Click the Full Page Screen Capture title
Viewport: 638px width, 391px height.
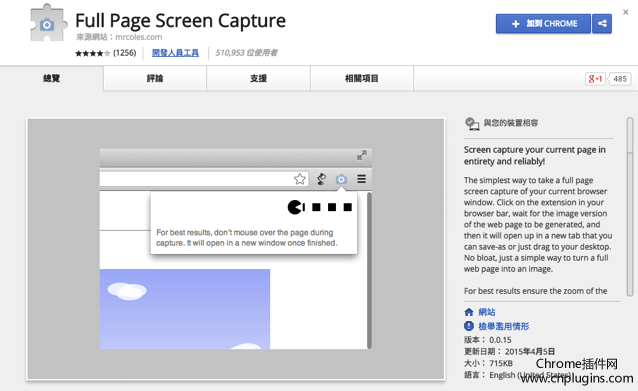pyautogui.click(x=180, y=20)
